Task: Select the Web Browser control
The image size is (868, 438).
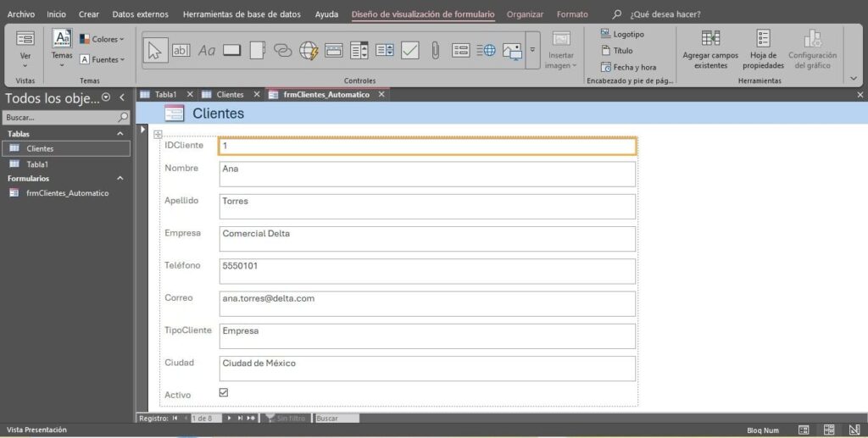Action: point(309,51)
